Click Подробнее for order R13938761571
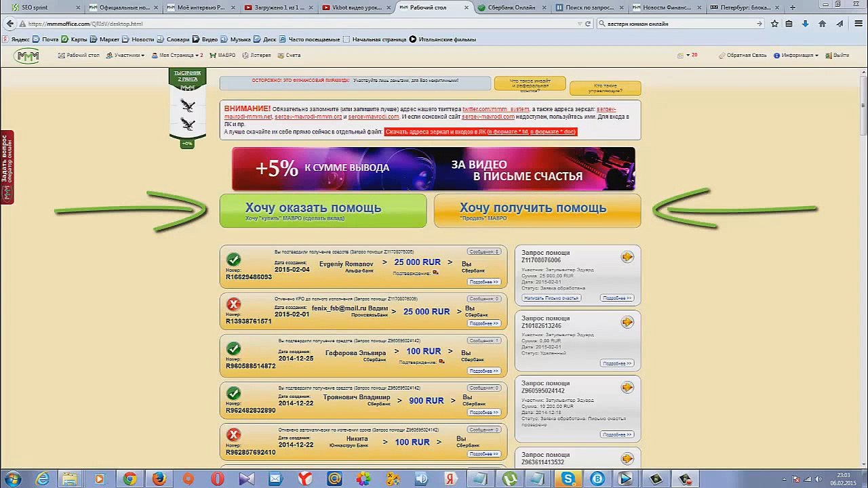Image resolution: width=868 pixels, height=488 pixels. pos(484,323)
